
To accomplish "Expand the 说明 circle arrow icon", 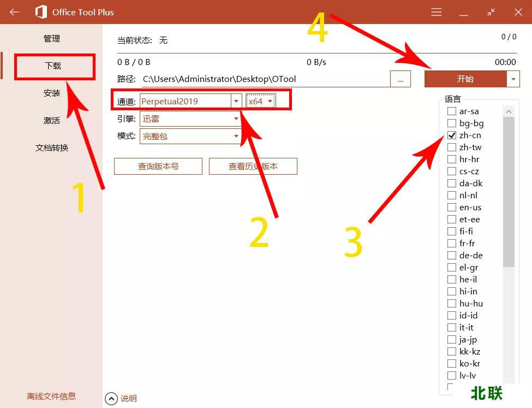I will coord(111,399).
